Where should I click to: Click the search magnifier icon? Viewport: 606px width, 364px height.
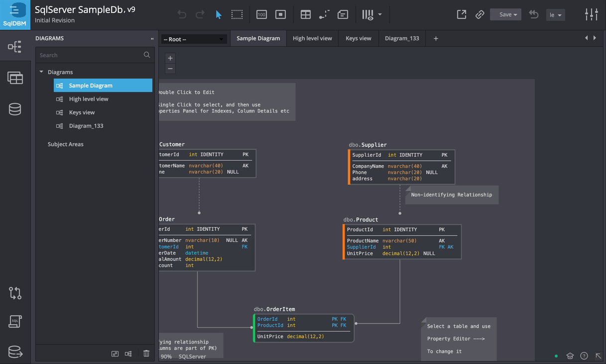pos(147,55)
